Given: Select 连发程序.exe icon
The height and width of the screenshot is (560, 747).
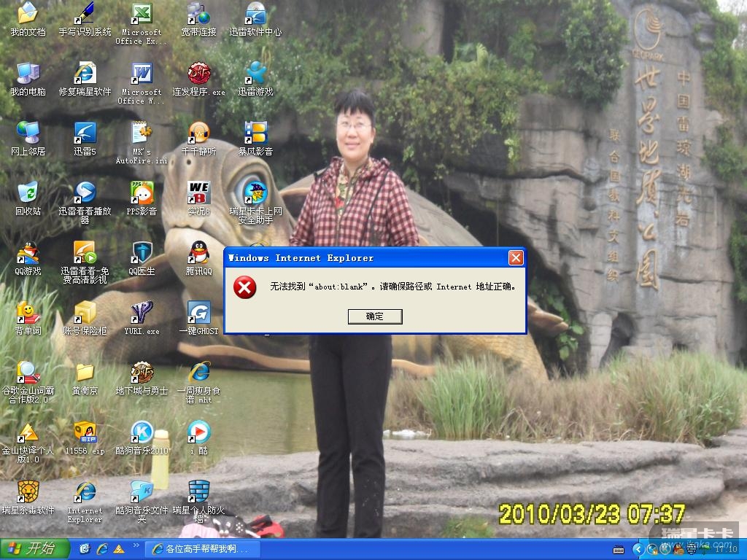Looking at the screenshot, I should [x=198, y=79].
